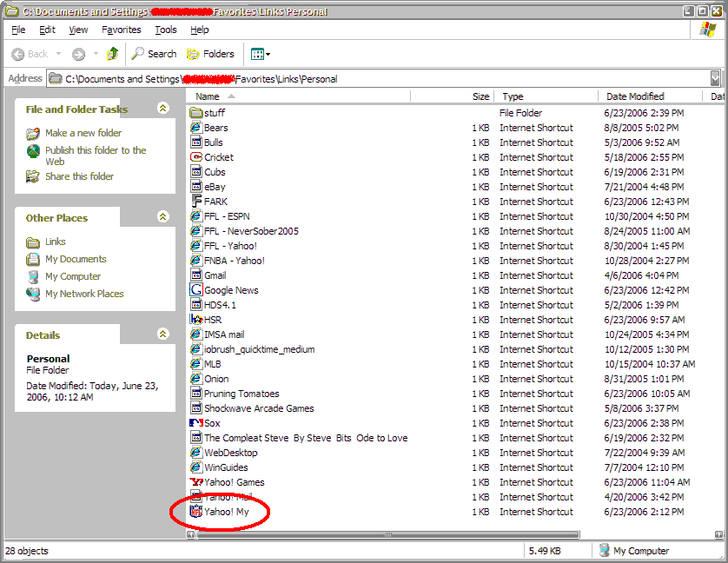Open the Edit menu
Viewport: 728px width, 563px height.
tap(47, 30)
